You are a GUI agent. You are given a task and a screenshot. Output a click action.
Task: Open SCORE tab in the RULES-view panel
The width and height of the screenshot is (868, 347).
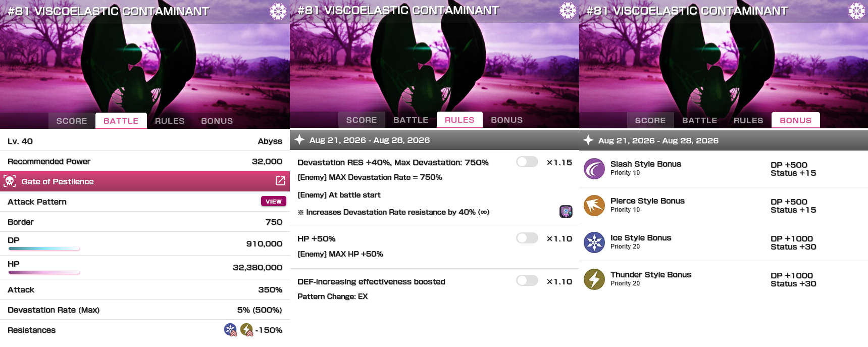[x=362, y=120]
